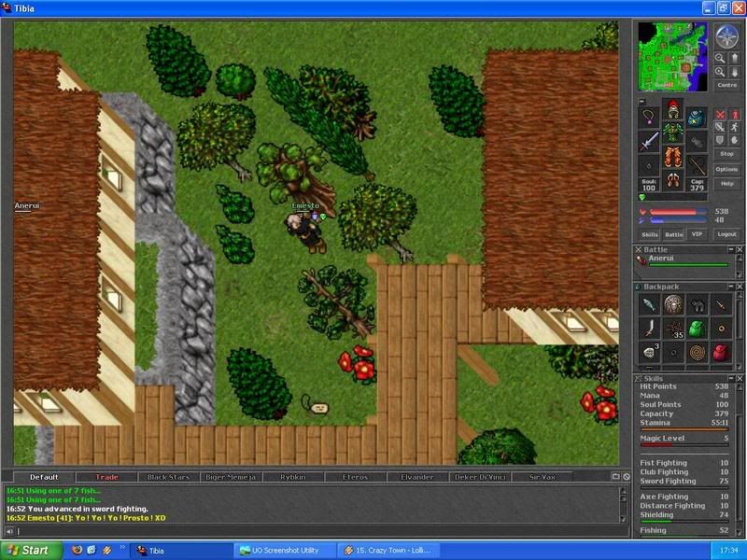The width and height of the screenshot is (747, 560).
Task: Close the Battle panel
Action: click(x=740, y=249)
